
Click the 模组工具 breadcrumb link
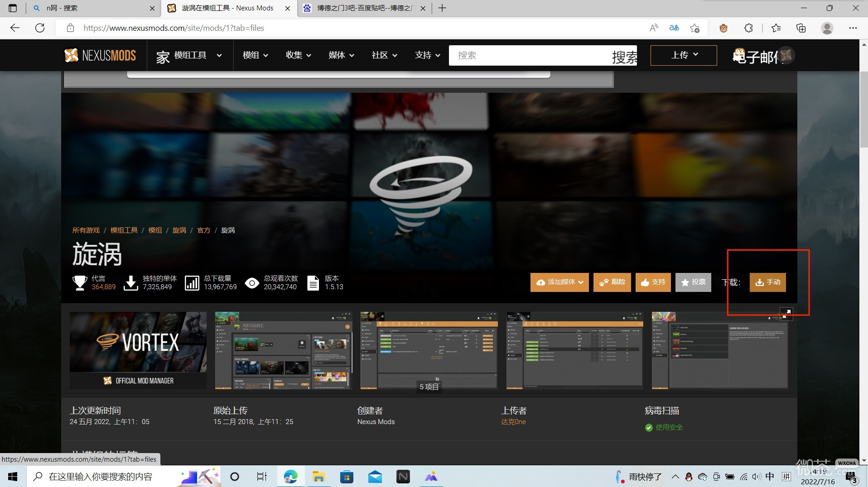[x=124, y=230]
